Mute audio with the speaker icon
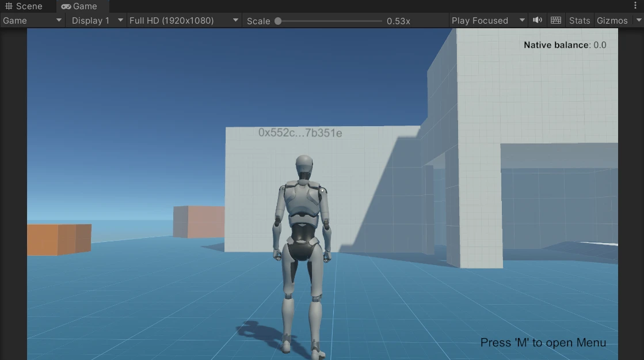This screenshot has height=360, width=644. point(538,20)
